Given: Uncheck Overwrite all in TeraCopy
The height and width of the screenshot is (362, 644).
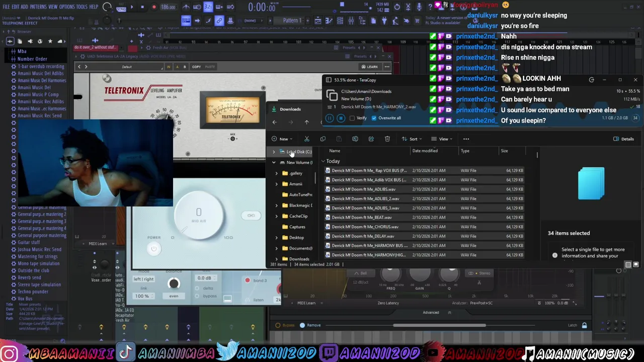Looking at the screenshot, I should (374, 118).
